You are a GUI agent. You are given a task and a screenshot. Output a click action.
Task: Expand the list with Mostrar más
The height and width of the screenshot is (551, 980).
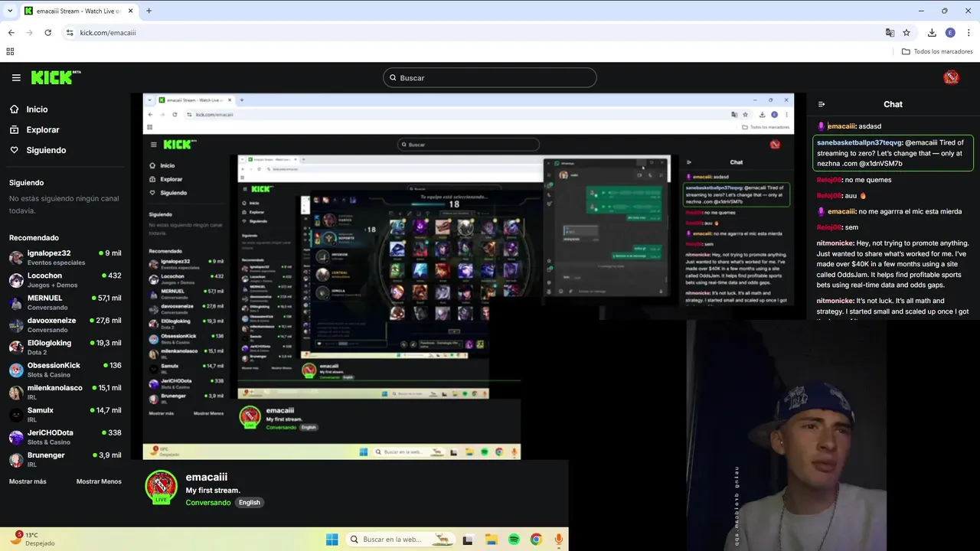[x=28, y=481]
